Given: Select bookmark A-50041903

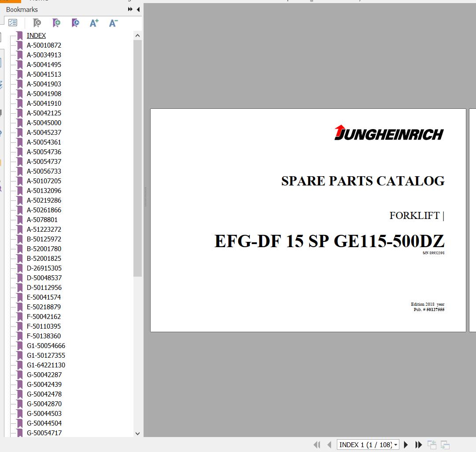Looking at the screenshot, I should pyautogui.click(x=44, y=84).
